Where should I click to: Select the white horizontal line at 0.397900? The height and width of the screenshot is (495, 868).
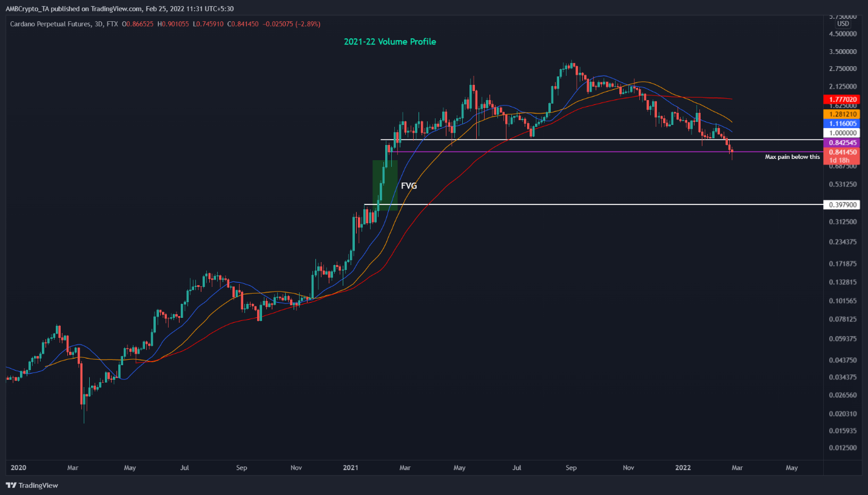point(546,204)
